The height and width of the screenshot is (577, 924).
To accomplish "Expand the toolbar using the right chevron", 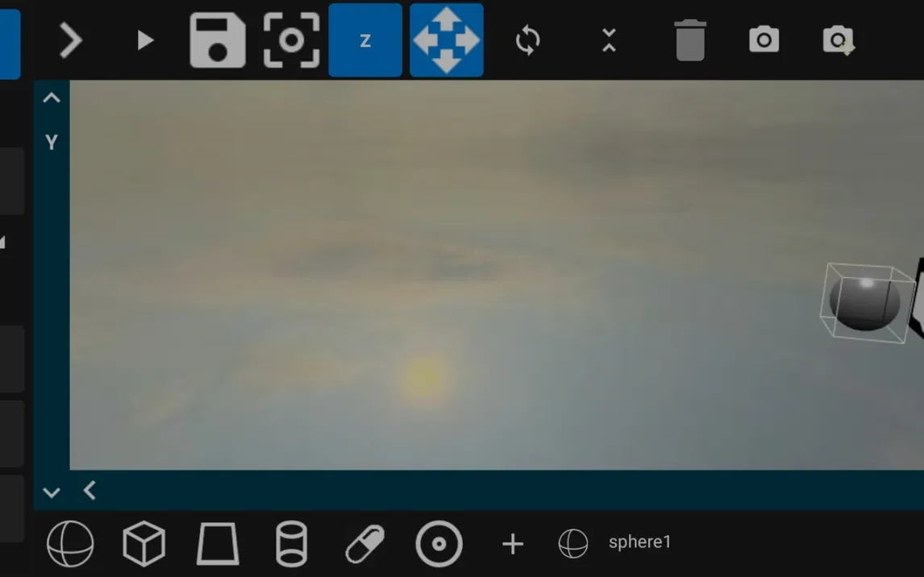I will (x=71, y=40).
